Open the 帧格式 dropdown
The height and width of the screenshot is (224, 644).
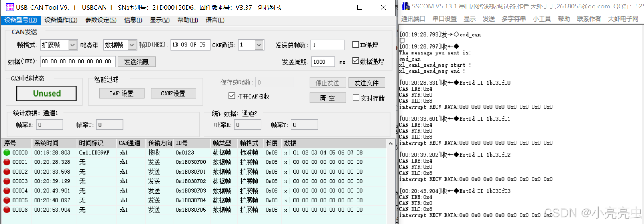[x=73, y=45]
